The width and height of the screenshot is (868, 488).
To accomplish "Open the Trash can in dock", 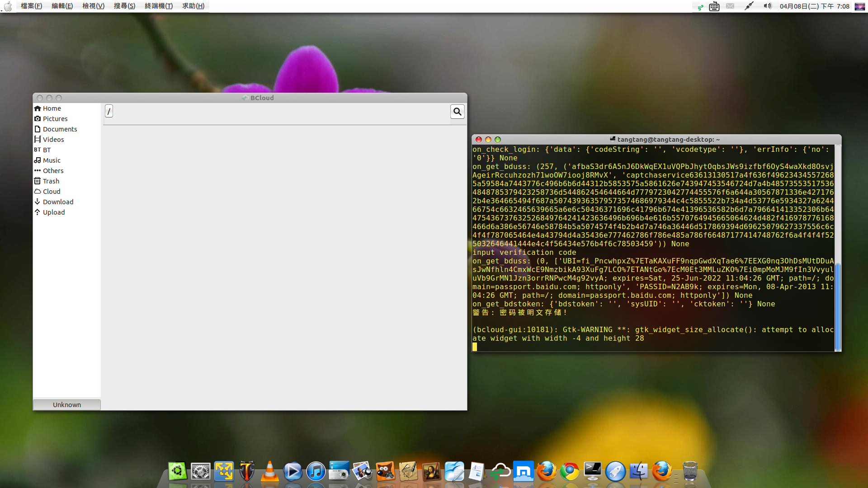I will 690,471.
